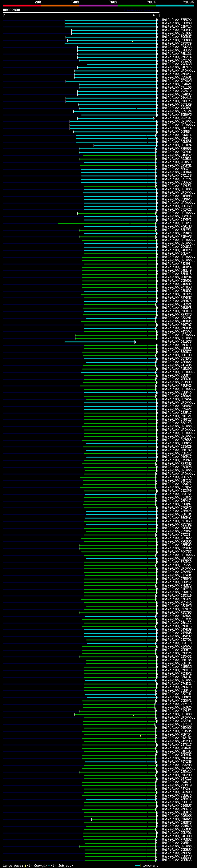The image size is (197, 868).
Task: Click the UniRef100_A7UNB2 label
Action: click(x=177, y=839)
